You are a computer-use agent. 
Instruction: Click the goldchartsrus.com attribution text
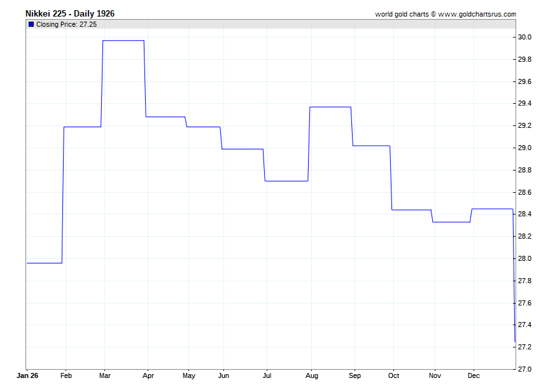coord(446,14)
